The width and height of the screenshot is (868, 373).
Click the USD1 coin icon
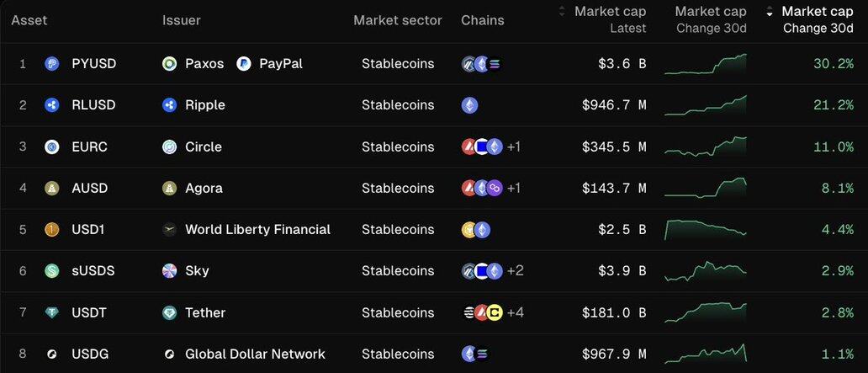point(52,230)
